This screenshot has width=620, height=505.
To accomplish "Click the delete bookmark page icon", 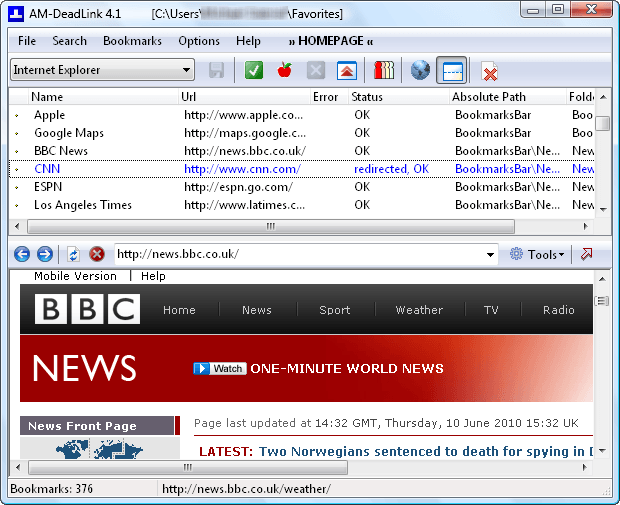I will coord(489,71).
